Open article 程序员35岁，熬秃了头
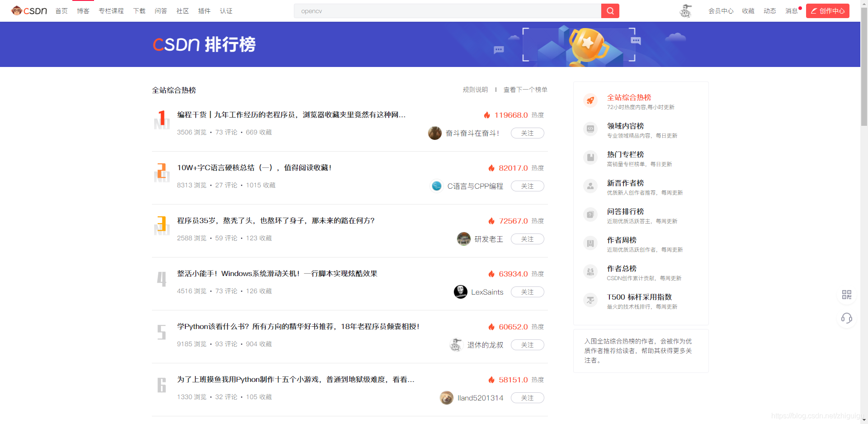The image size is (868, 424). click(x=276, y=221)
